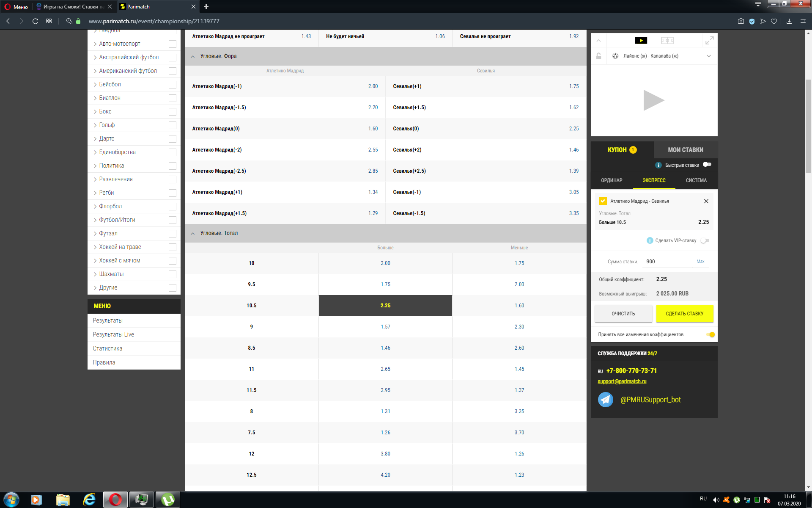Take a snapshot with the camera icon
Image resolution: width=812 pixels, height=508 pixels.
741,21
